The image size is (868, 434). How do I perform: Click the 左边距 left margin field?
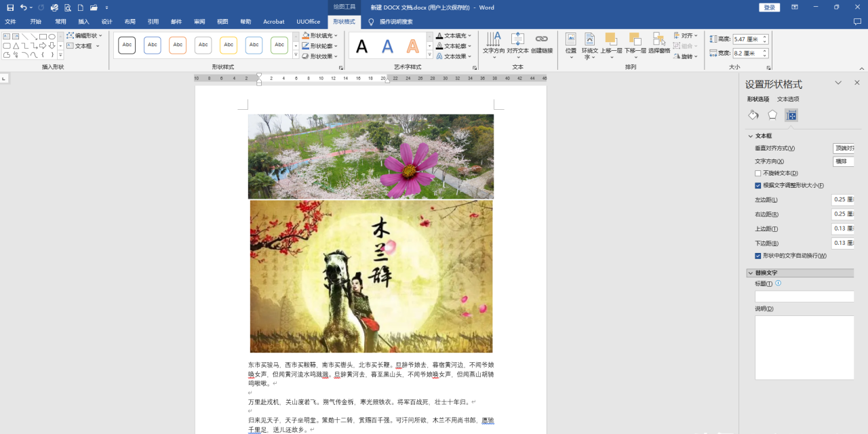pyautogui.click(x=843, y=199)
